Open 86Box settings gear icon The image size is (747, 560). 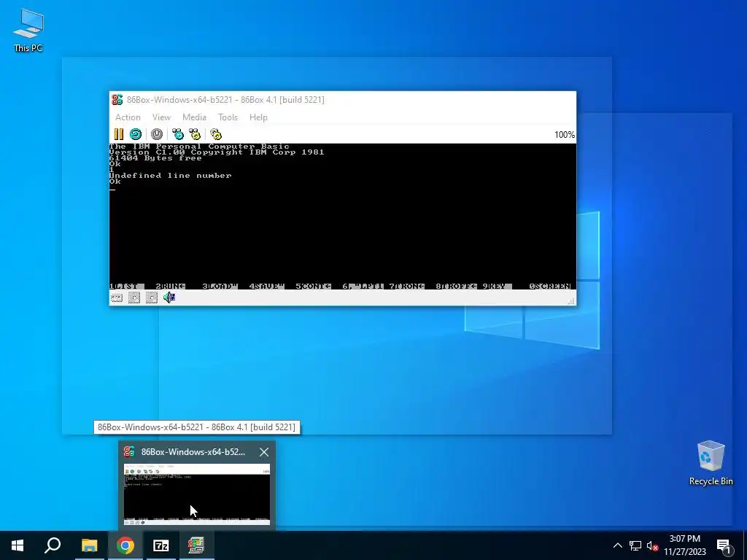(216, 134)
